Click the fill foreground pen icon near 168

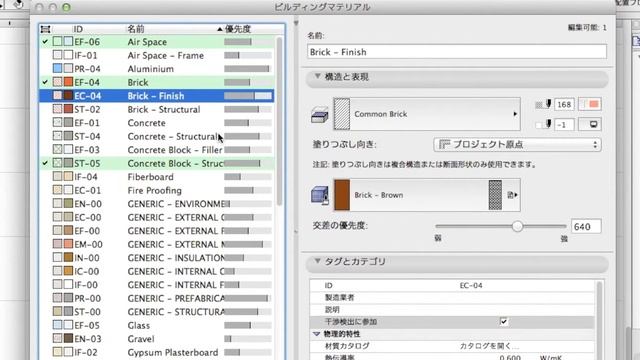pyautogui.click(x=544, y=104)
